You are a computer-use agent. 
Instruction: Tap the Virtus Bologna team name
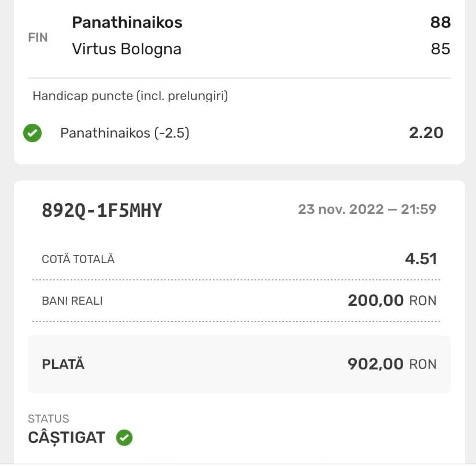127,49
